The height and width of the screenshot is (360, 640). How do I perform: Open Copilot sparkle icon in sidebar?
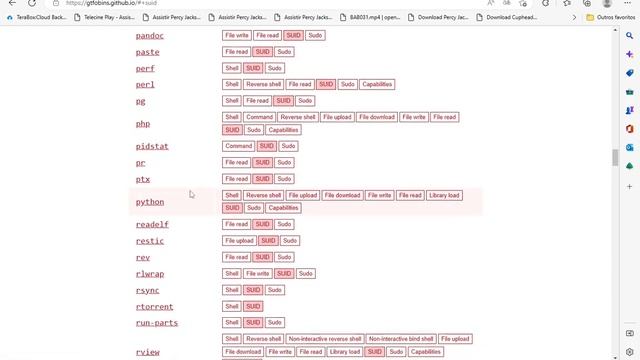629,54
